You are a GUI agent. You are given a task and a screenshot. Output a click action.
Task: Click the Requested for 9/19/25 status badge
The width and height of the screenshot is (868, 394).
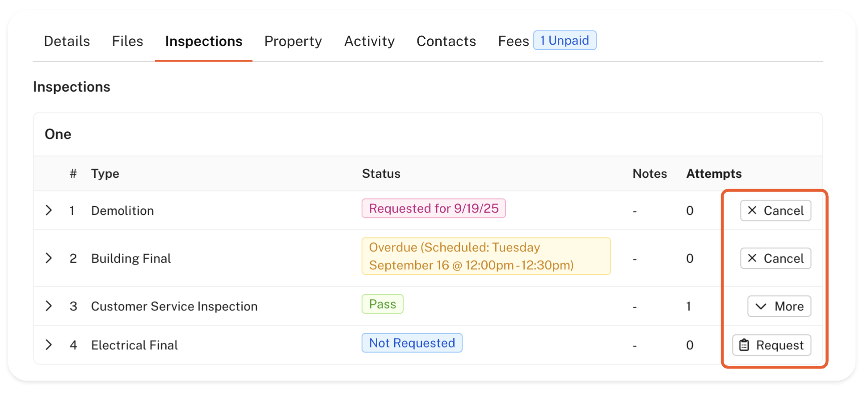(x=434, y=208)
